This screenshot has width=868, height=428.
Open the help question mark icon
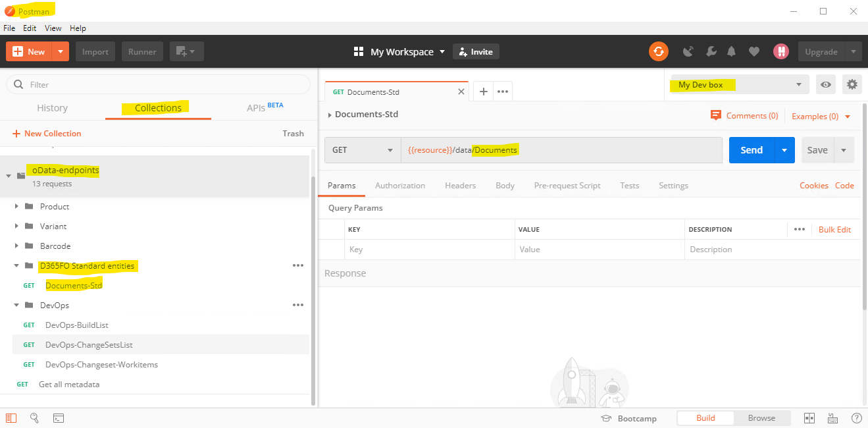[856, 418]
